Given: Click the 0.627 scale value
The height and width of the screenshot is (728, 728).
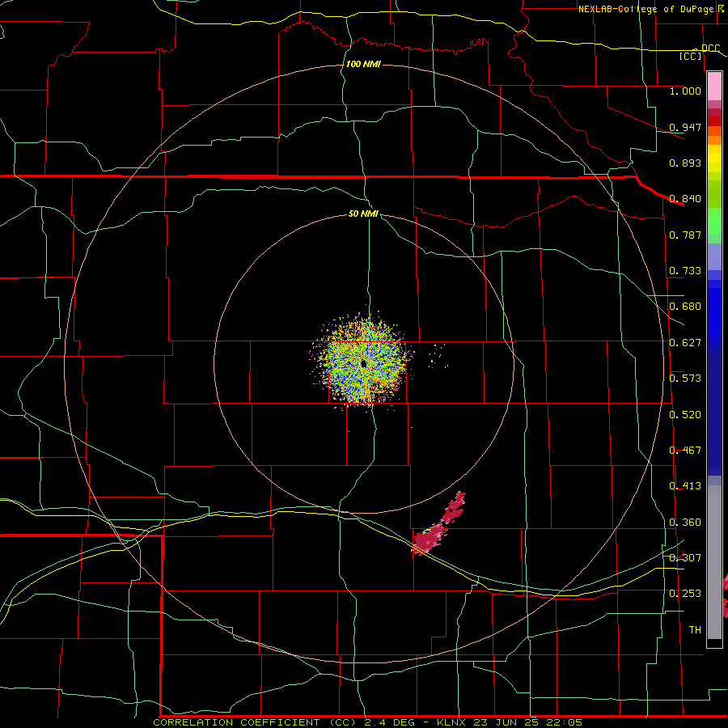Looking at the screenshot, I should coord(685,343).
